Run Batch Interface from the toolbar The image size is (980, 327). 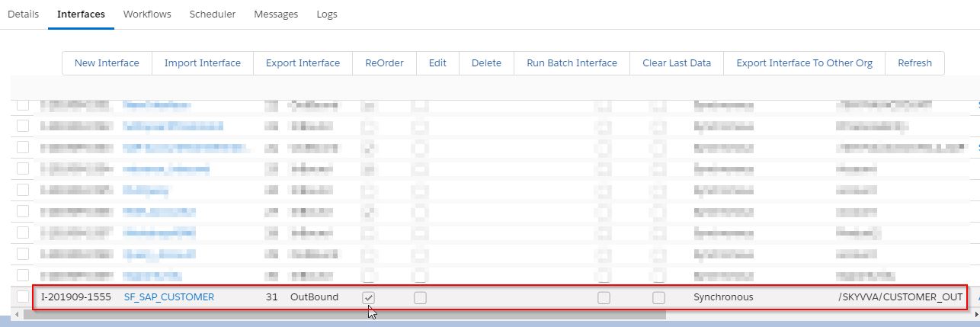click(572, 63)
